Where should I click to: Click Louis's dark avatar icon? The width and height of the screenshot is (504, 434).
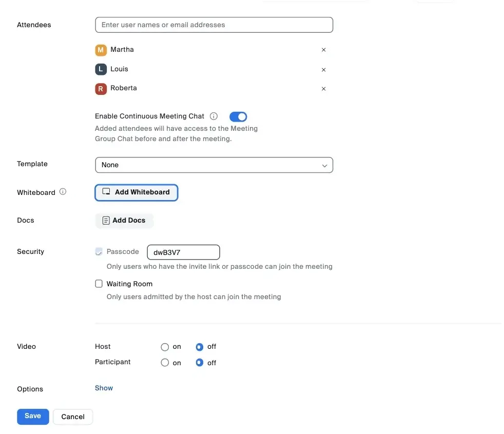101,69
